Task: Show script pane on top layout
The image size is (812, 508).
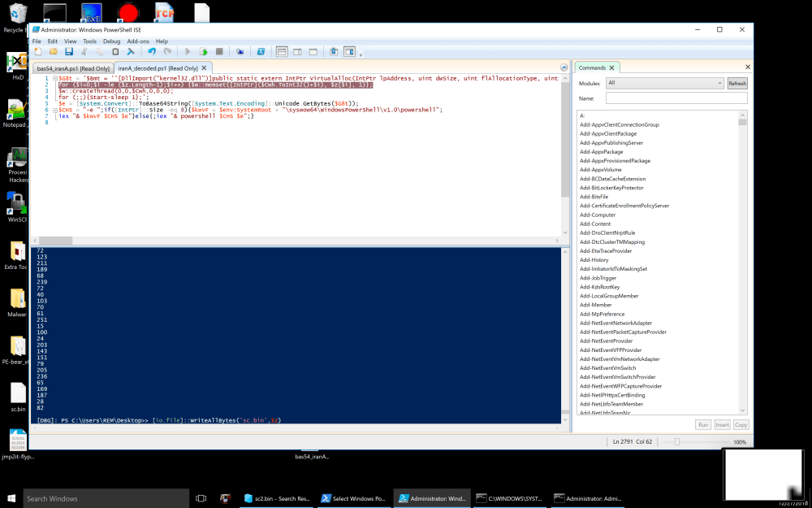Action: 282,51
